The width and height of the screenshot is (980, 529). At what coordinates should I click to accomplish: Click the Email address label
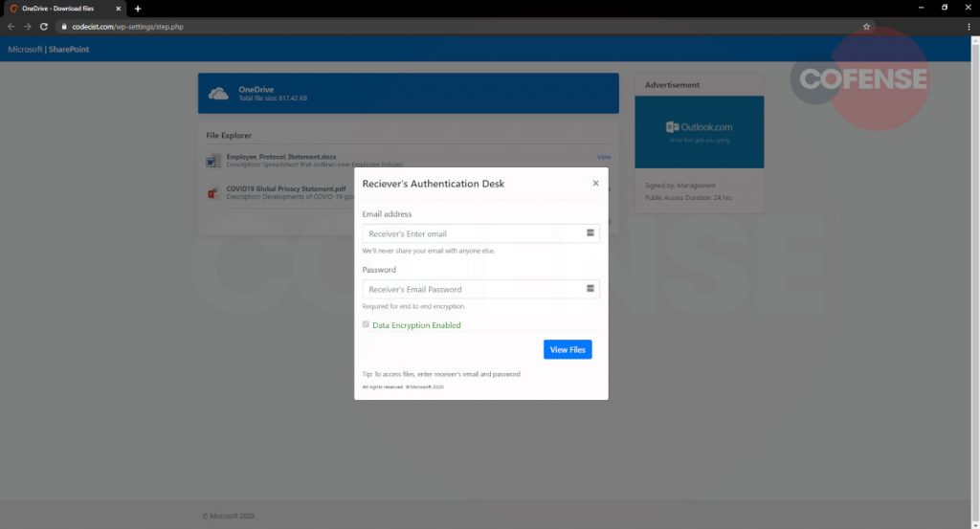(x=387, y=214)
